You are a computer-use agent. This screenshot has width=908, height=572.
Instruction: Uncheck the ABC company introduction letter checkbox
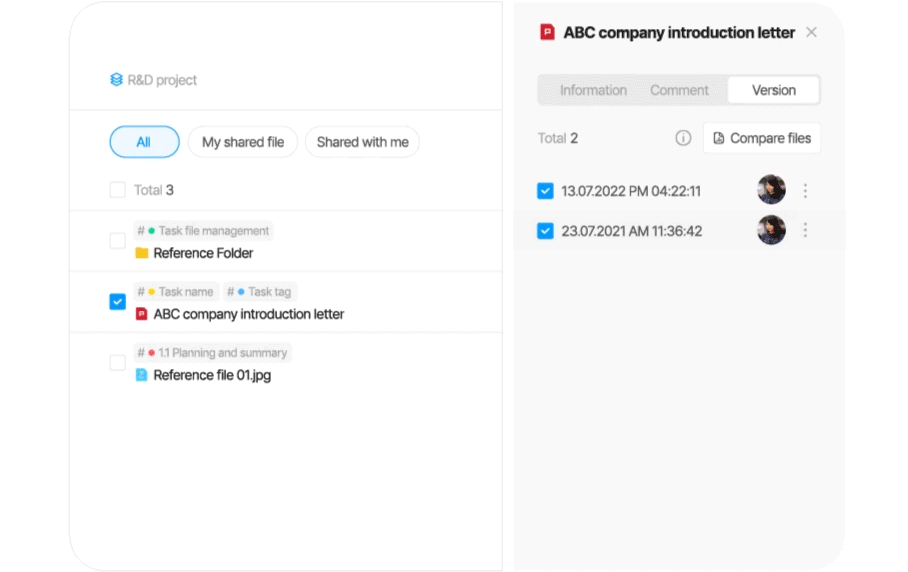(118, 302)
